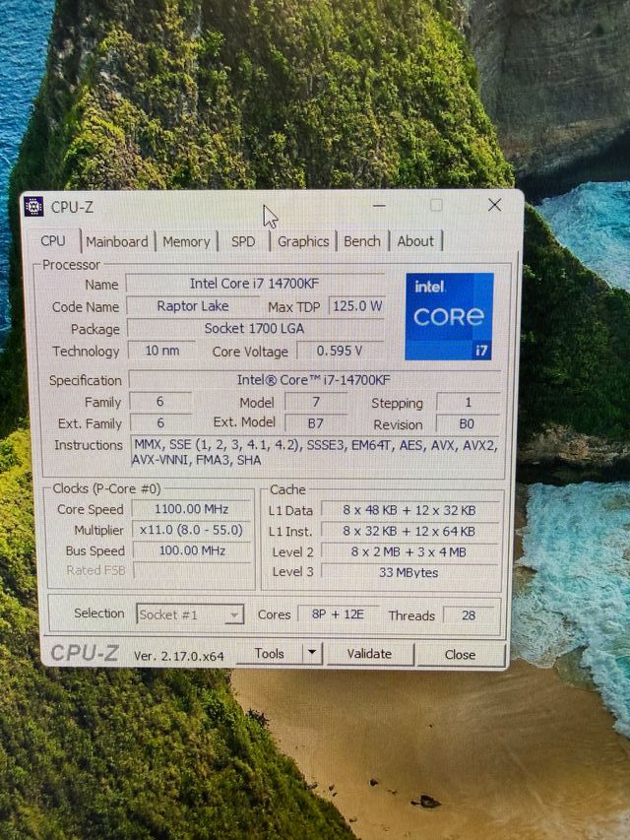Go to the Bench tab
Image resolution: width=630 pixels, height=840 pixels.
[362, 241]
